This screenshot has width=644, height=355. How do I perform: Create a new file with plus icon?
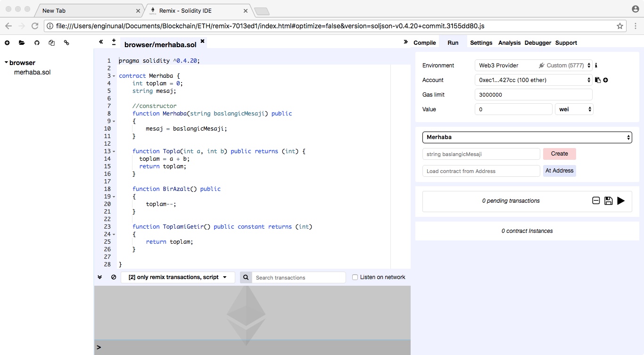point(7,43)
